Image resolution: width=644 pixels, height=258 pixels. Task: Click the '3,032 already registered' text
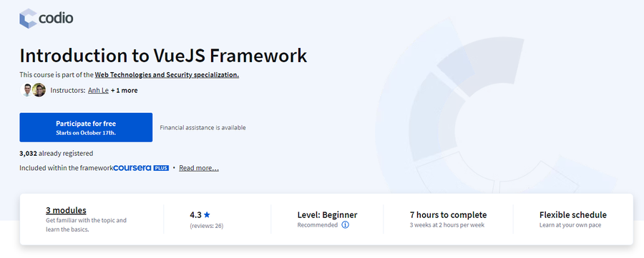point(57,154)
